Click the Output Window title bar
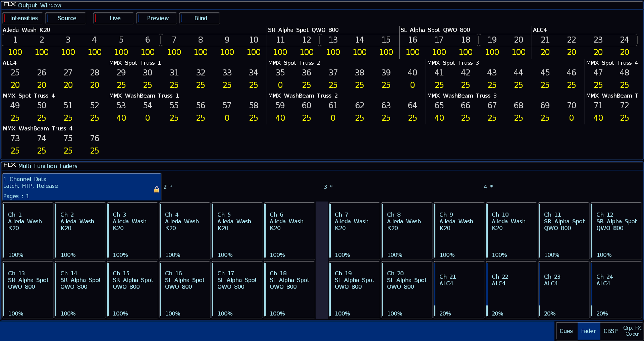The image size is (644, 341). pyautogui.click(x=322, y=5)
